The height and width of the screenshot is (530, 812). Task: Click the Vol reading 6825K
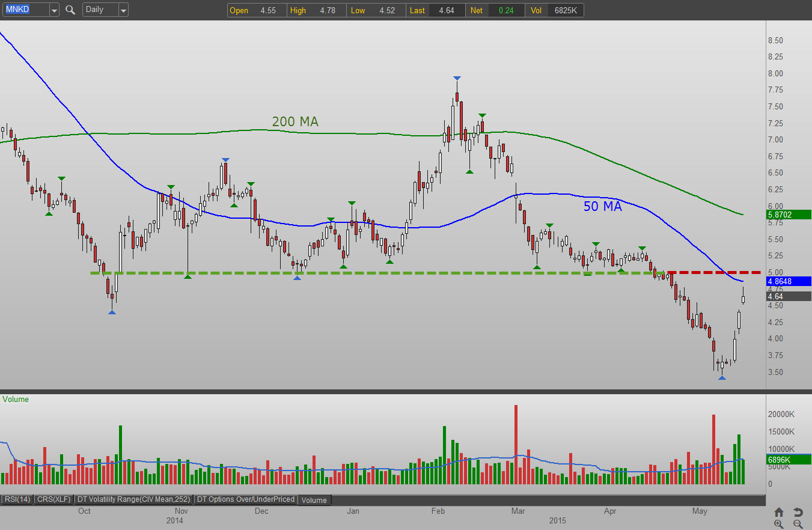point(565,10)
